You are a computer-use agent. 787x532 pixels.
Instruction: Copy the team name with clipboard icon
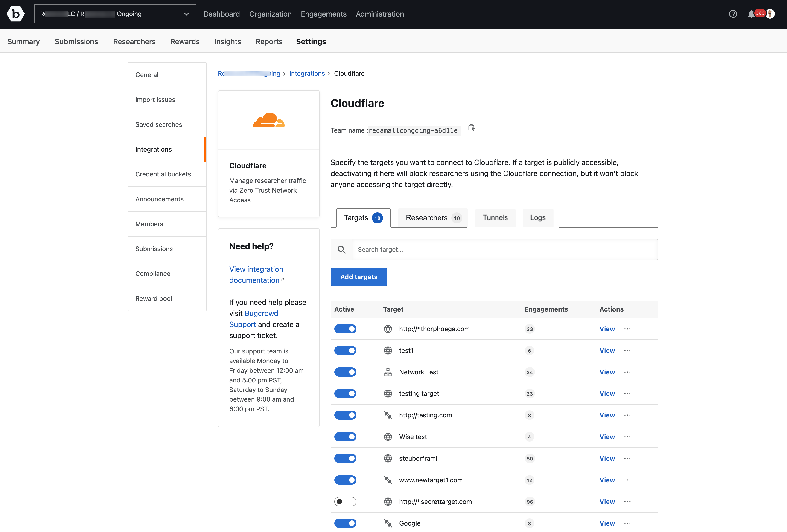pyautogui.click(x=471, y=128)
